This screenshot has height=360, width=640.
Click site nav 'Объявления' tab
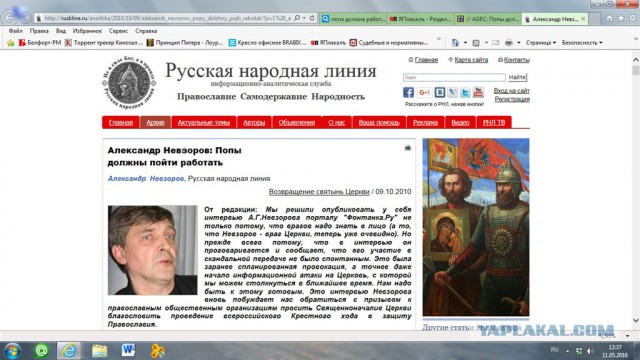pos(297,122)
